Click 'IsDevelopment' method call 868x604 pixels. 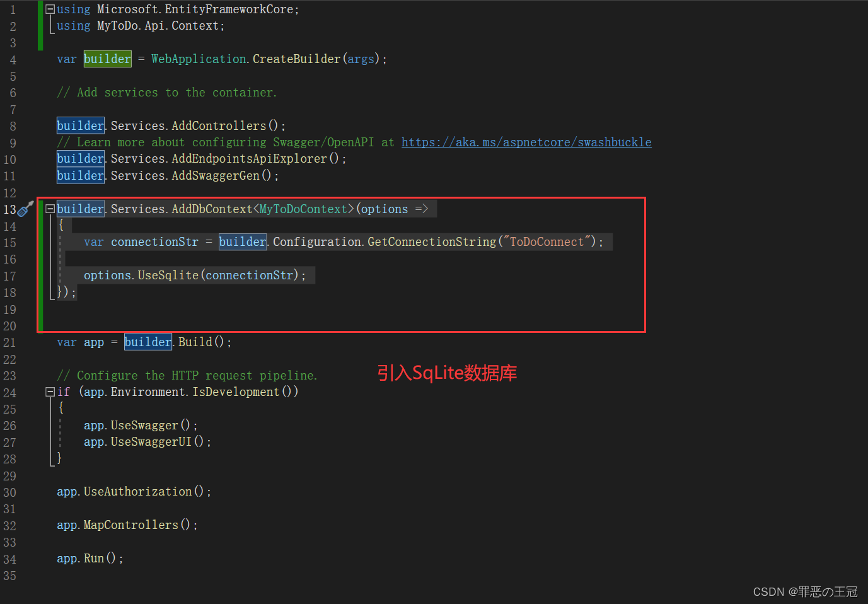coord(236,392)
